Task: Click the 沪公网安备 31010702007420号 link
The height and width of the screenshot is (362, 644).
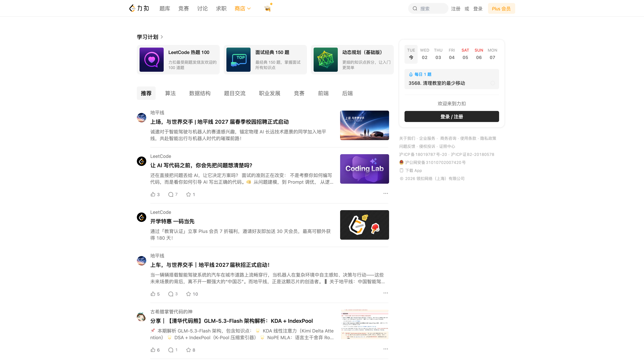Action: (435, 162)
